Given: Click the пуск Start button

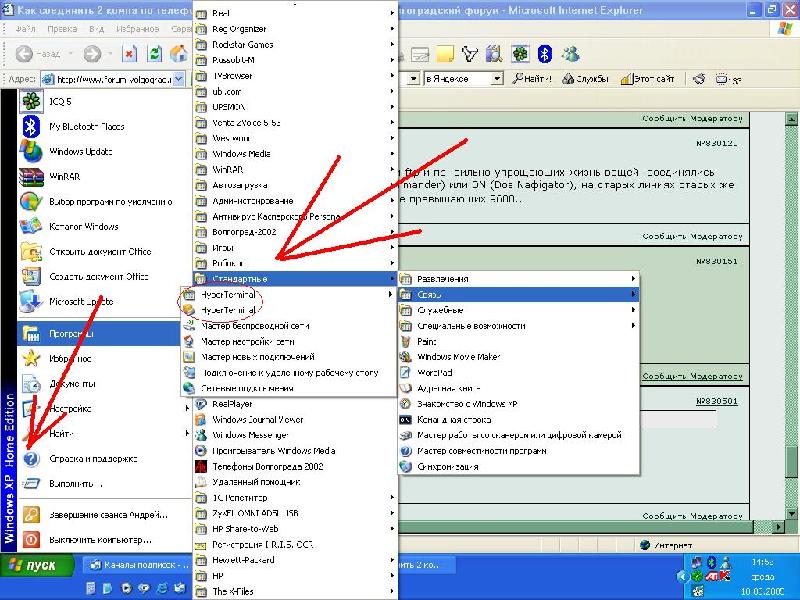Looking at the screenshot, I should pos(35,565).
